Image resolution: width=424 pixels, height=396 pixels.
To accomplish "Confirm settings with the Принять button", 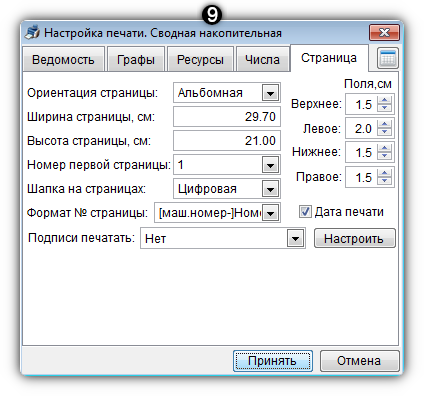I will tap(273, 361).
